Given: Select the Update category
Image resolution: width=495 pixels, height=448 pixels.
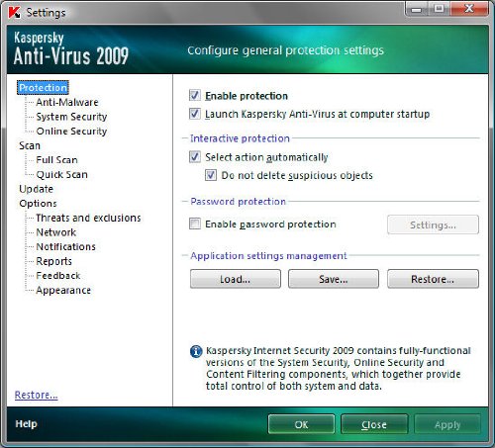Looking at the screenshot, I should (36, 189).
